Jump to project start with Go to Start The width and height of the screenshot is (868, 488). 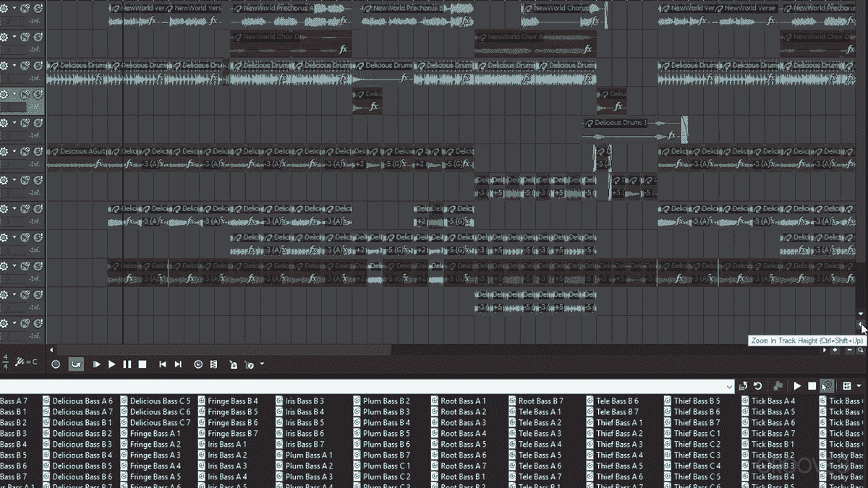point(163,364)
